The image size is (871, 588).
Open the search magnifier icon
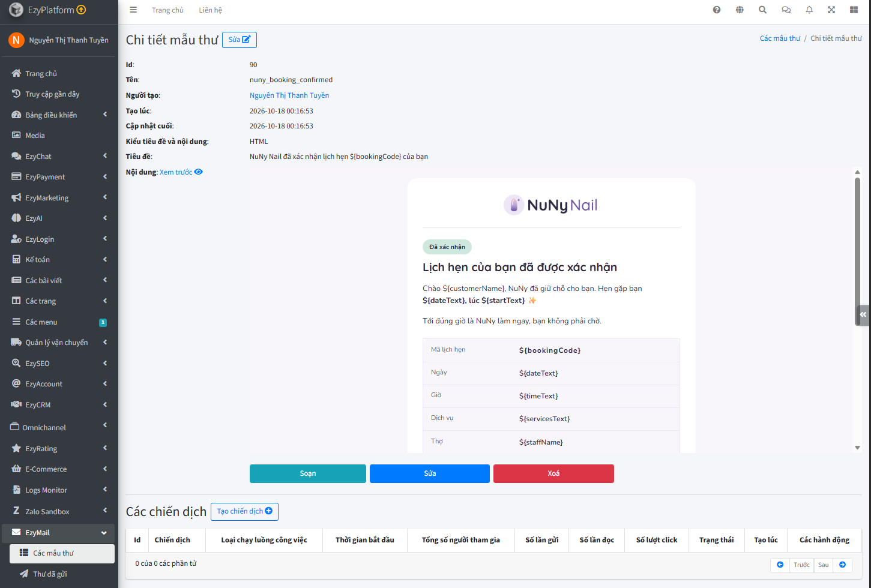[x=762, y=10]
